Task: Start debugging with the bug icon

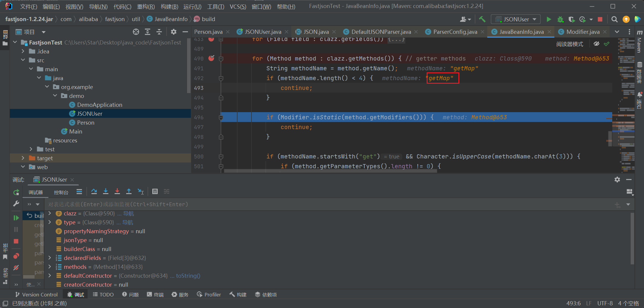Action: coord(560,19)
